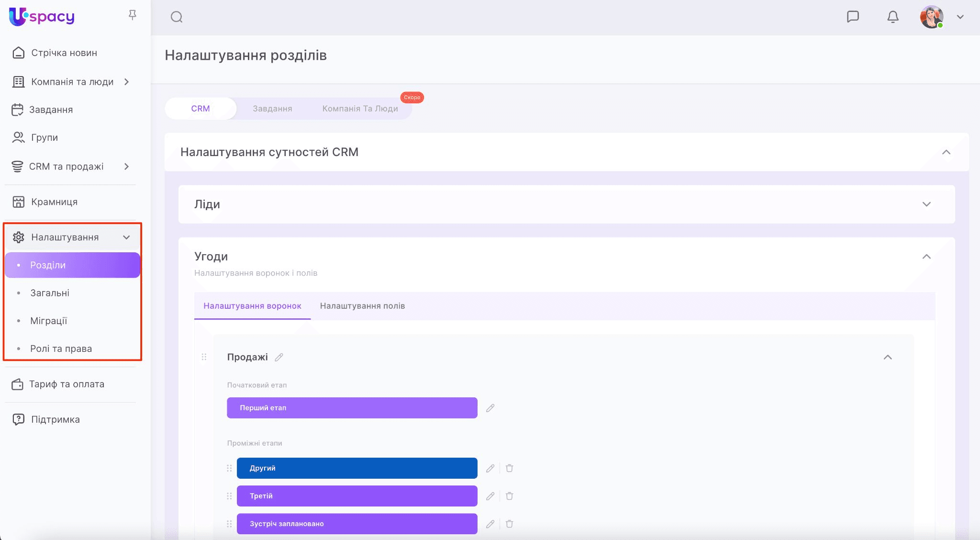Open Тариф та оплата page
Screen dimensions: 980x540
click(x=67, y=384)
